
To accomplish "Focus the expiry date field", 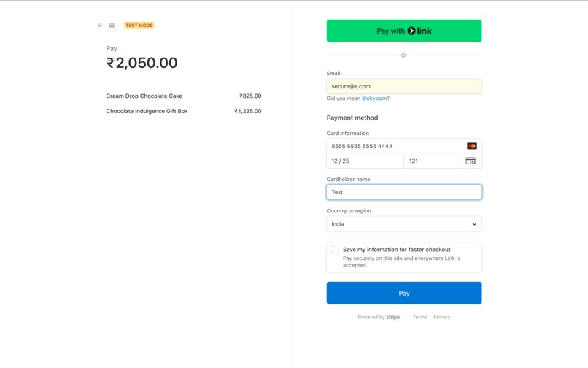I will (365, 161).
